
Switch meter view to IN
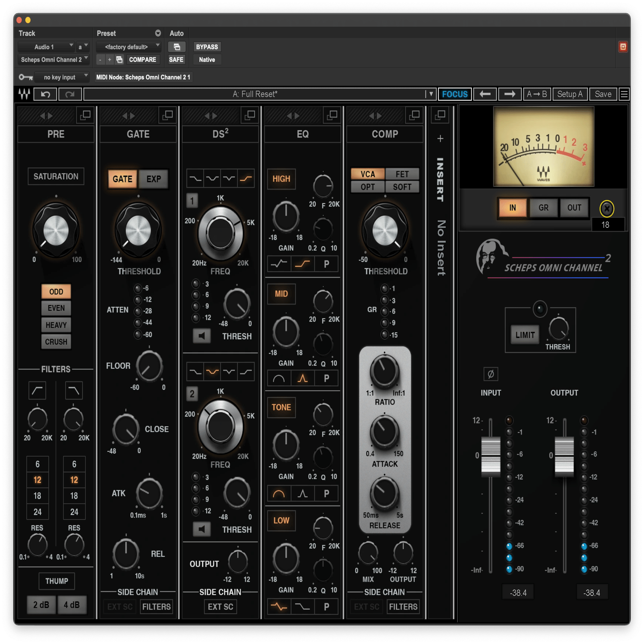(x=513, y=208)
